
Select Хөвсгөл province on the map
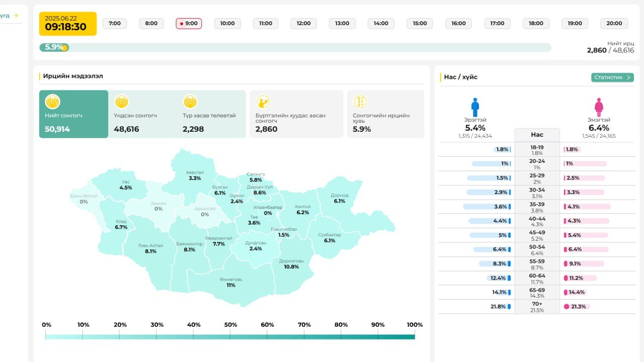[195, 175]
